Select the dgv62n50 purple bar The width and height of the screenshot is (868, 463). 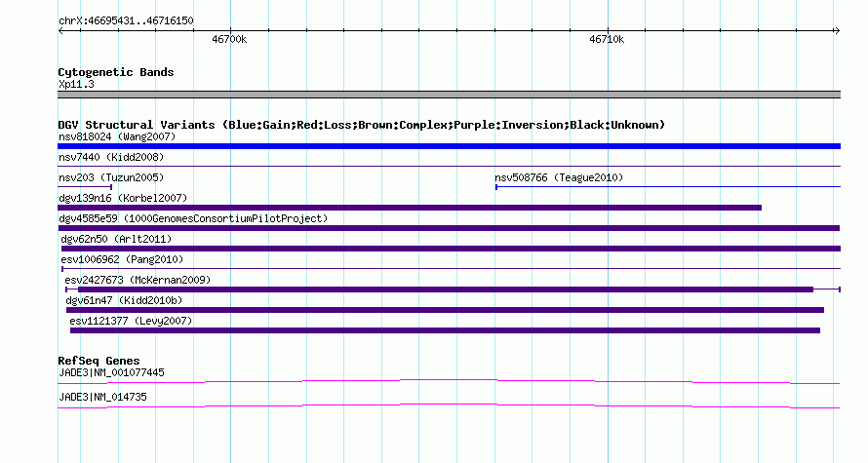[451, 249]
